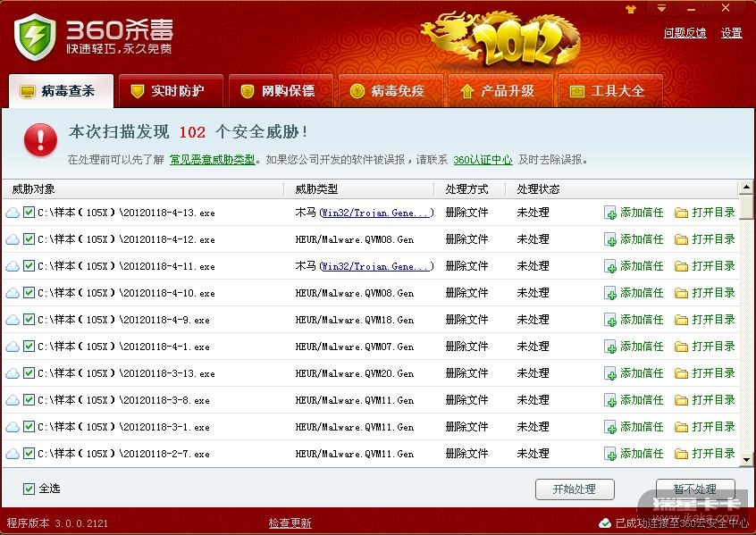Open the skin shirt icon in title bar

click(631, 9)
